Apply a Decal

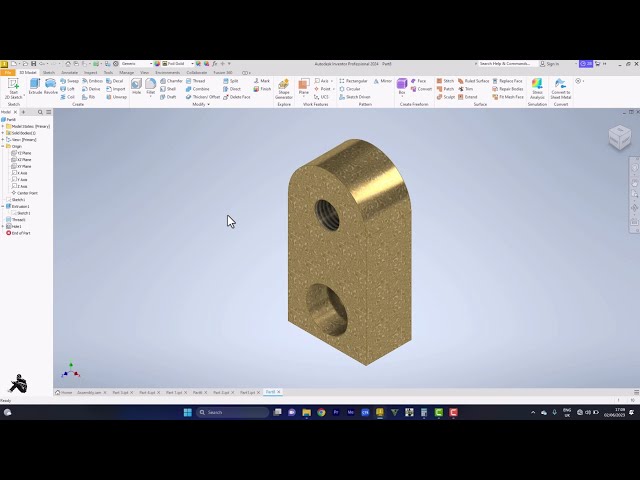115,81
